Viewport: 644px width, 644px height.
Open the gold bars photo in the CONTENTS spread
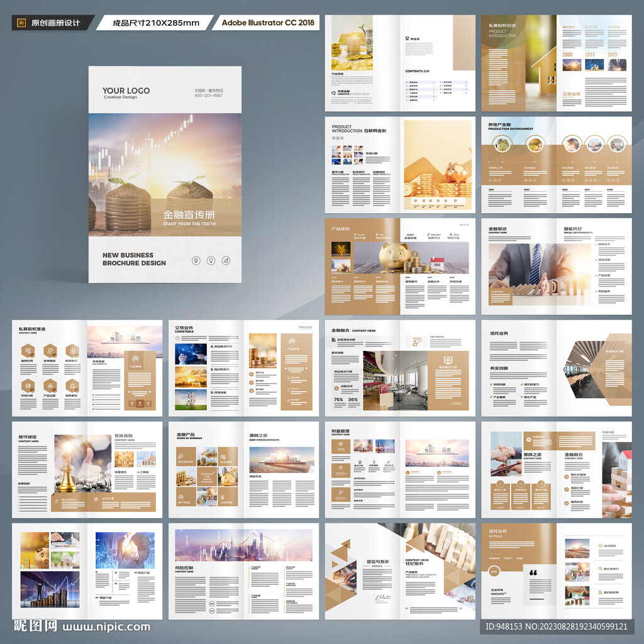pos(352,43)
